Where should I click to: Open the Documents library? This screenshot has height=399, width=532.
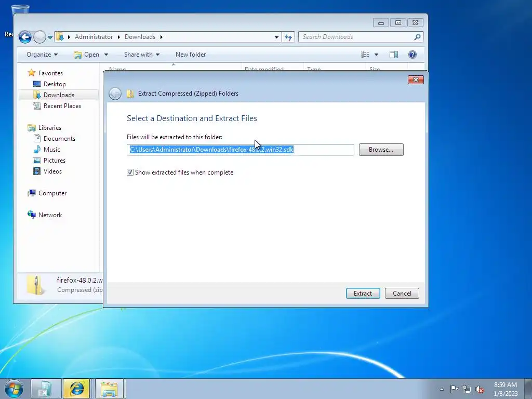(59, 138)
